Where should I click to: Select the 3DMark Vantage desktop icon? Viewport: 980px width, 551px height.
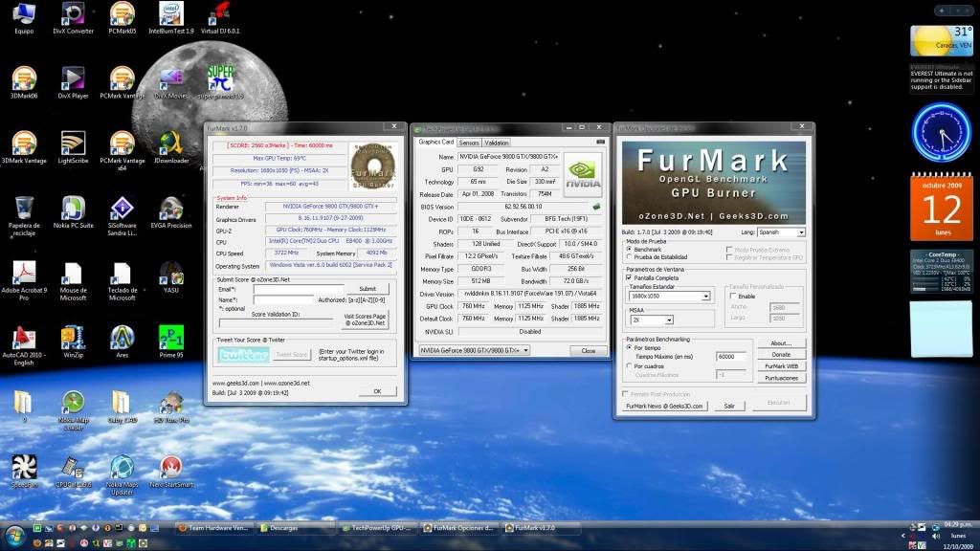24,148
